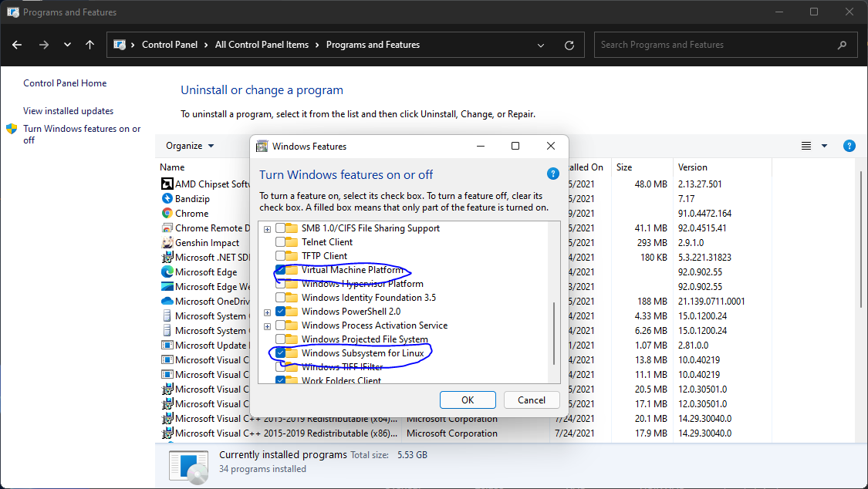This screenshot has width=868, height=489.
Task: Click the search magnifier icon
Action: tap(842, 45)
